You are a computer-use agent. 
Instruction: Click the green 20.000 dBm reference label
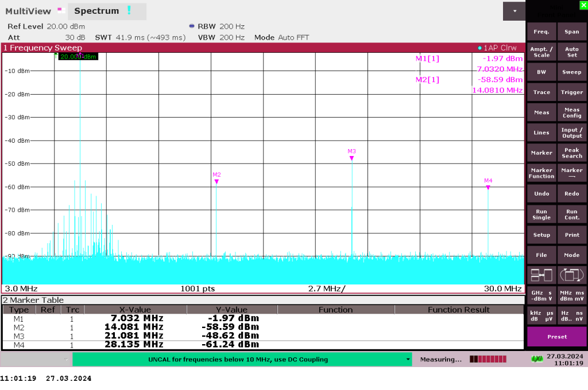point(78,57)
